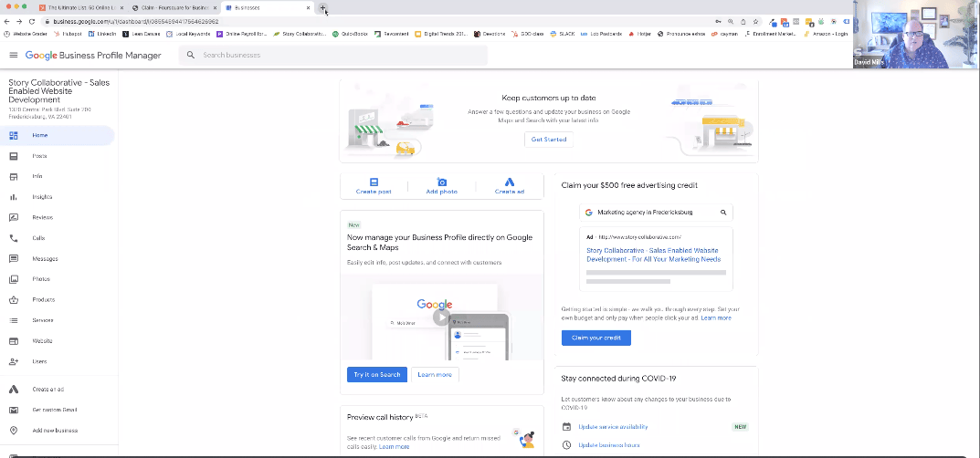Select Add new business in the sidebar

pyautogui.click(x=57, y=431)
